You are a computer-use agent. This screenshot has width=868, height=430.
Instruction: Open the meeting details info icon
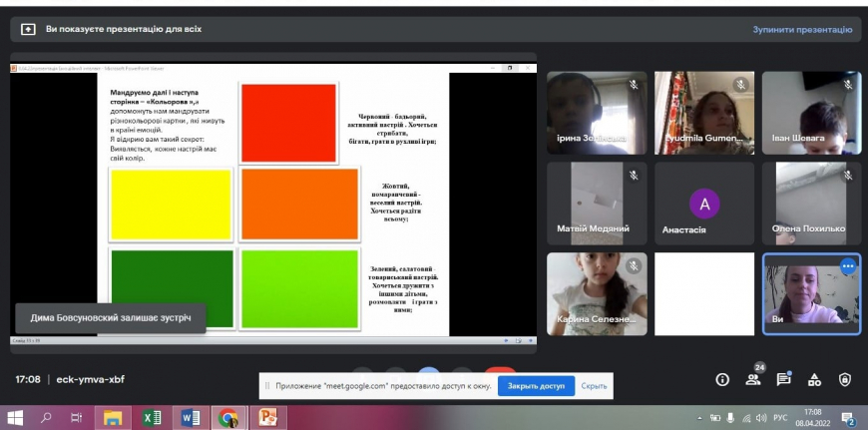click(722, 379)
